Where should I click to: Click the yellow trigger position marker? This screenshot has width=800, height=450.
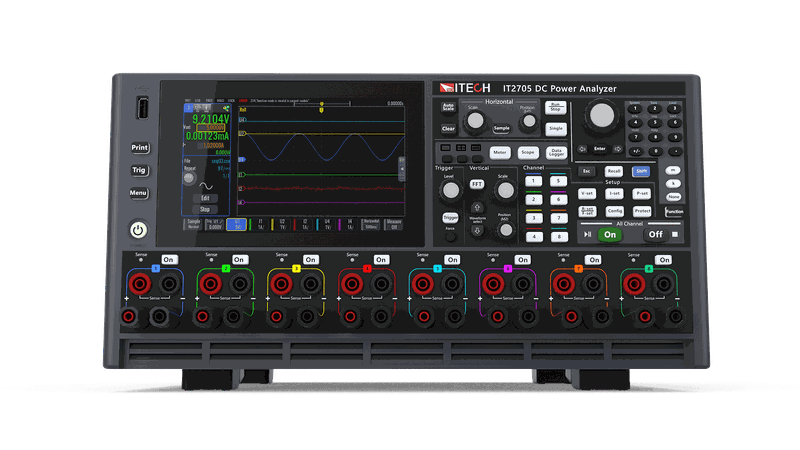[321, 109]
